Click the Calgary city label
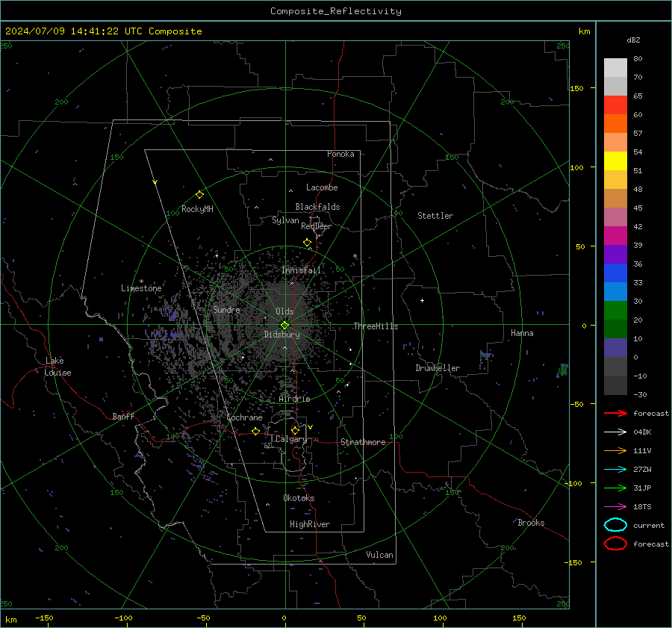This screenshot has height=628, width=672. [291, 439]
